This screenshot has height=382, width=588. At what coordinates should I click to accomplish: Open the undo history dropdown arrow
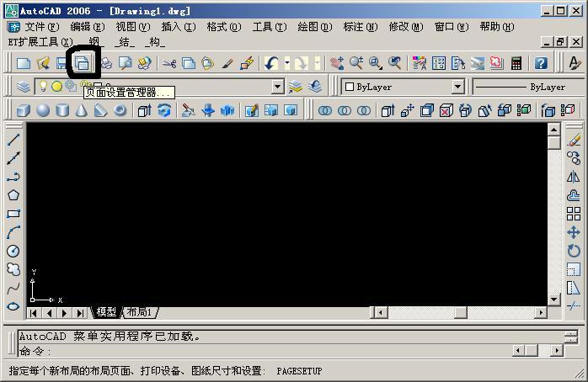pos(287,63)
